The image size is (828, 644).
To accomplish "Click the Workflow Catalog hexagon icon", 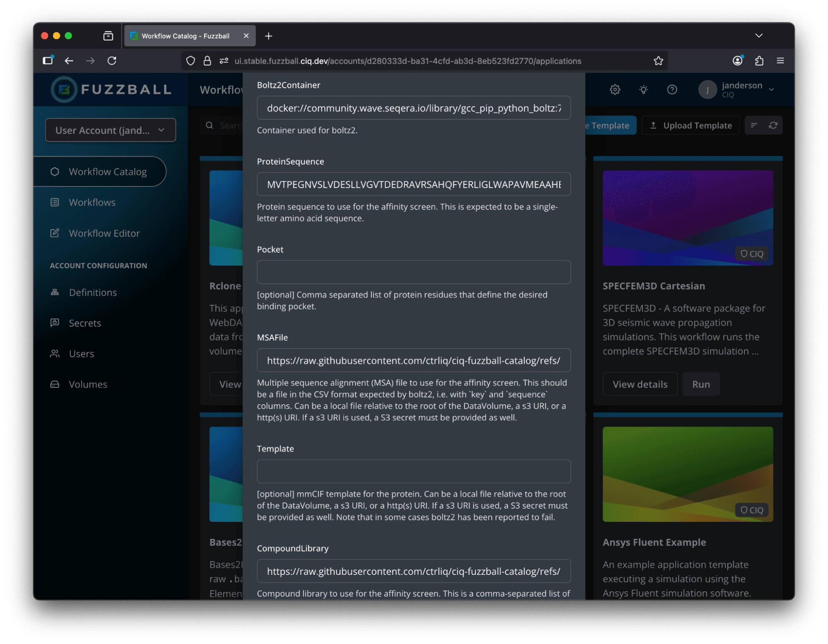I will [x=55, y=171].
